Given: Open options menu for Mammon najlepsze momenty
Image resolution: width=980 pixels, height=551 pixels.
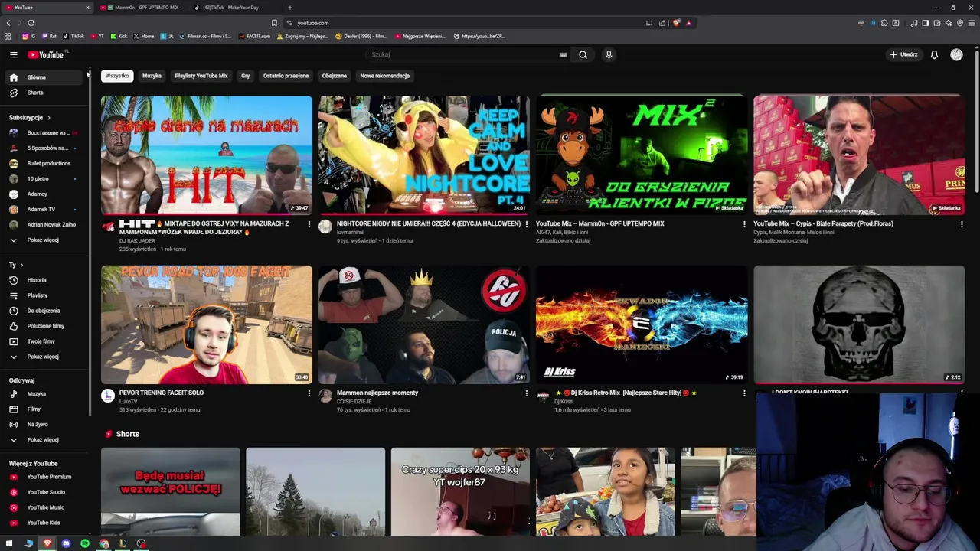Looking at the screenshot, I should pyautogui.click(x=527, y=393).
